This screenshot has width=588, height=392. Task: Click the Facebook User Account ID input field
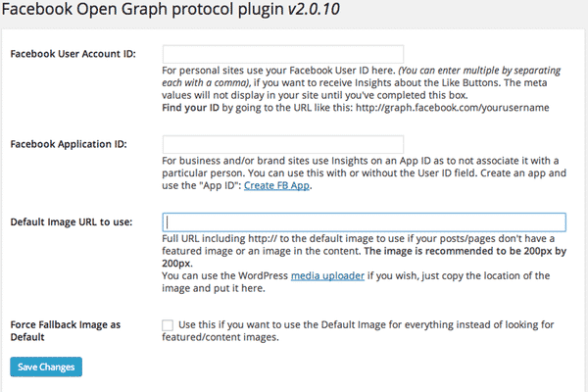282,54
